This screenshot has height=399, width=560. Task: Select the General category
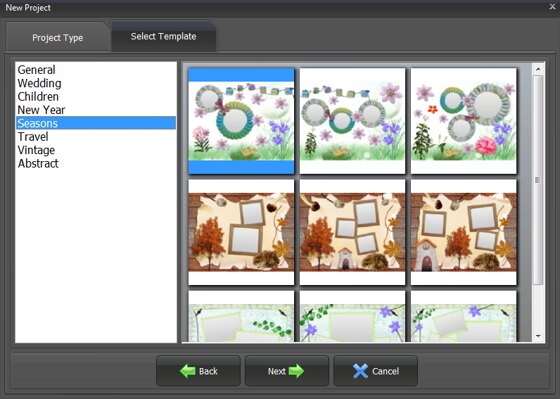click(x=36, y=70)
